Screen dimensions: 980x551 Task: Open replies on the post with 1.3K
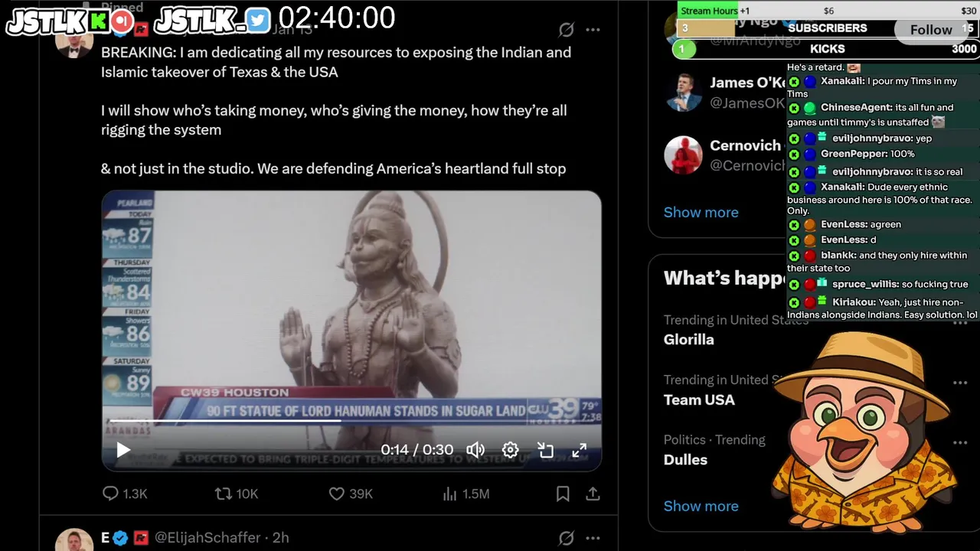(x=125, y=494)
